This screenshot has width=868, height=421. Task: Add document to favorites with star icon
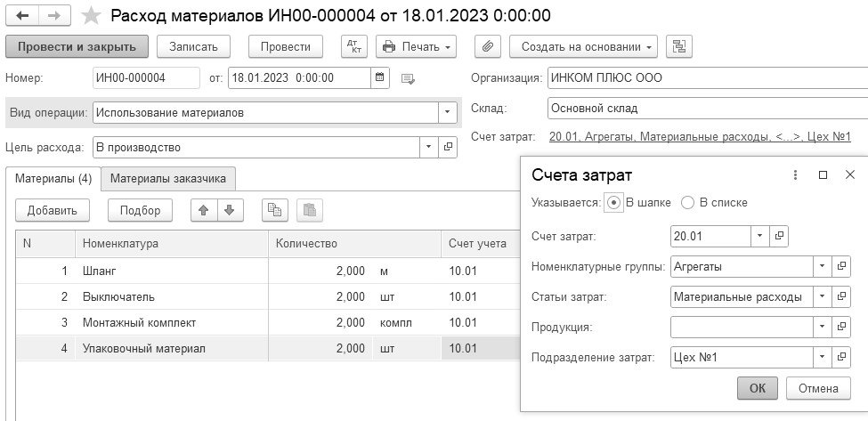tap(91, 16)
